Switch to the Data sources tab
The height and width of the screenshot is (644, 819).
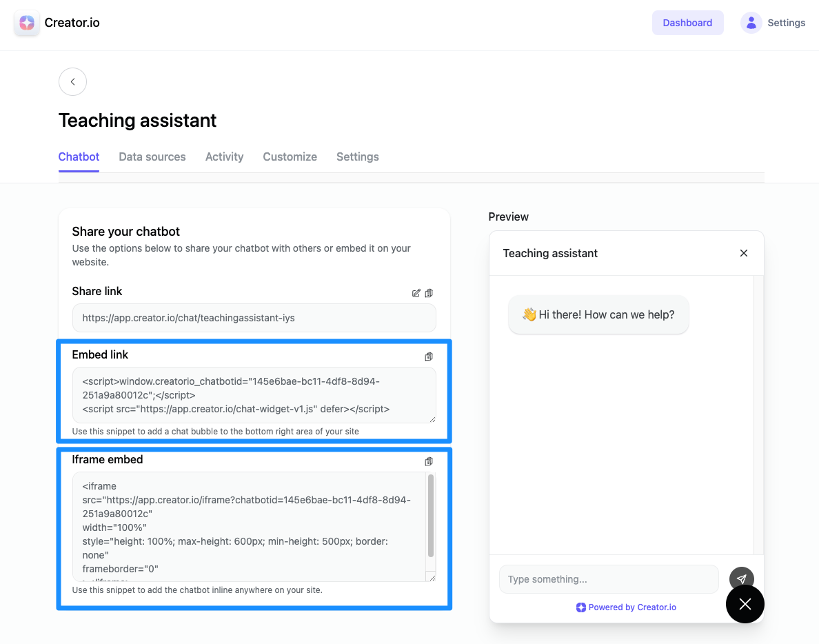tap(152, 157)
